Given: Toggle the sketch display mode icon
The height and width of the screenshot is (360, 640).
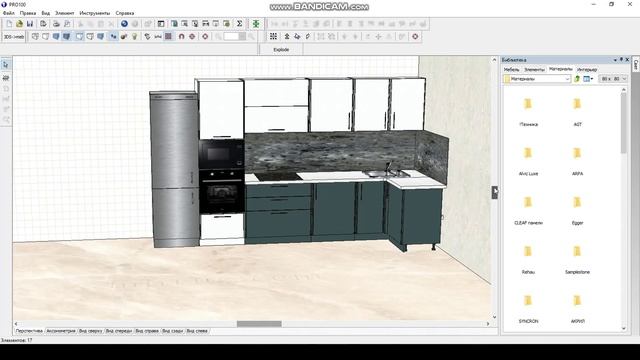Looking at the screenshot, I should [46, 37].
